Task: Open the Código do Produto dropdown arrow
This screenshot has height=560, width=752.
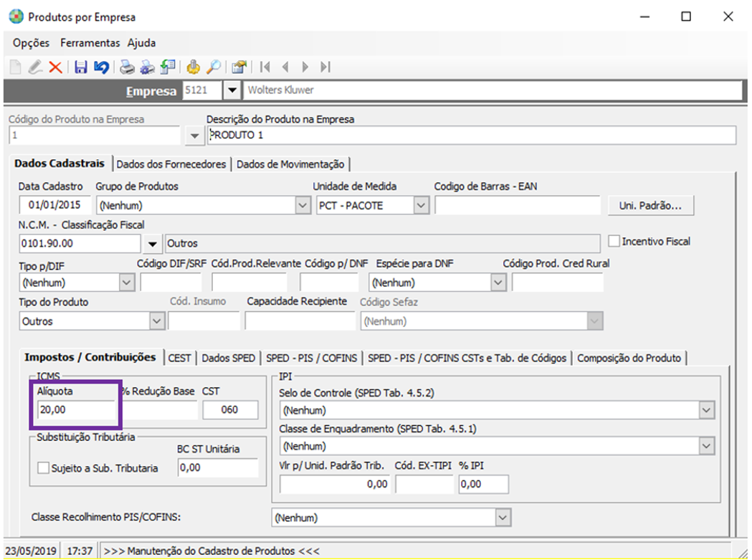Action: coord(194,136)
